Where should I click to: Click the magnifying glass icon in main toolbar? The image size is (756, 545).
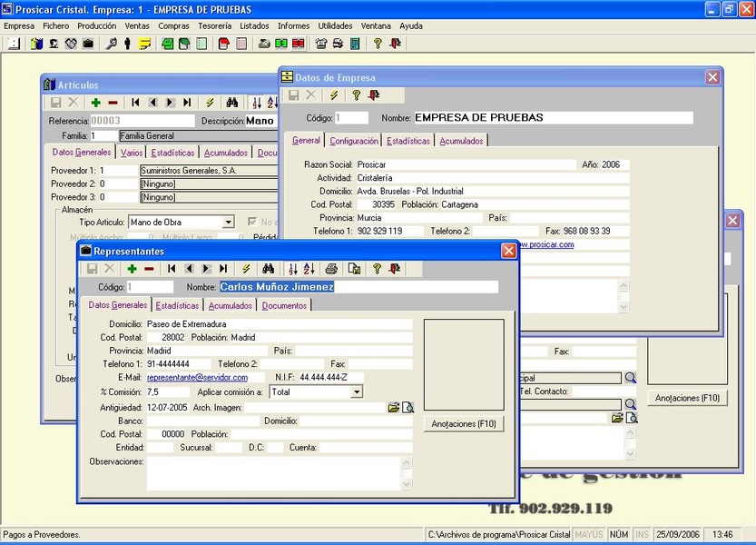coord(111,44)
